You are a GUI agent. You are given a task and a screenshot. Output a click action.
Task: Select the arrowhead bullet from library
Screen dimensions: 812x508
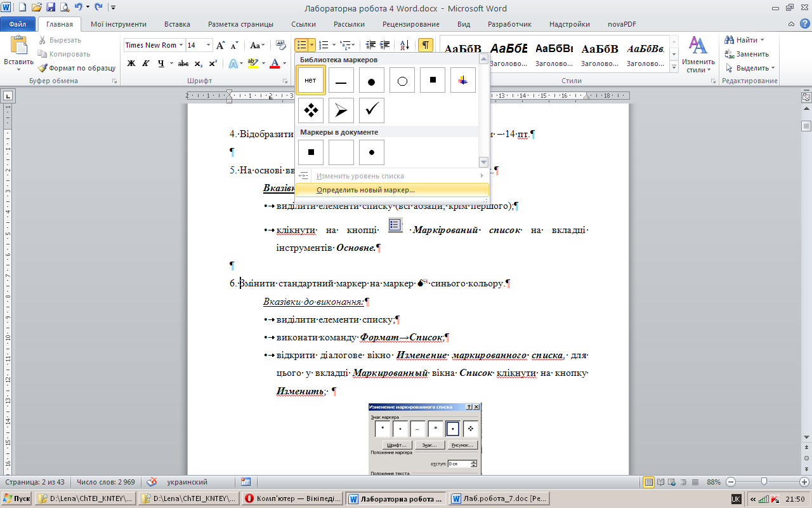341,110
